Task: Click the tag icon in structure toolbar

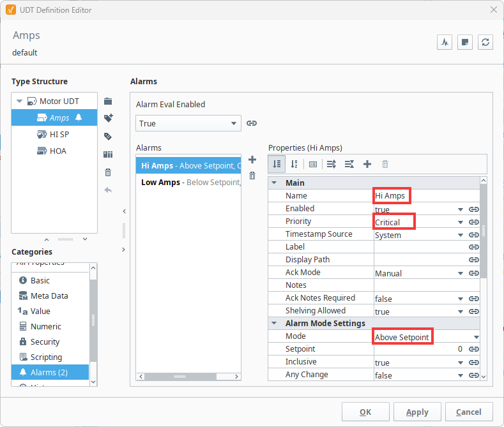Action: point(108,137)
